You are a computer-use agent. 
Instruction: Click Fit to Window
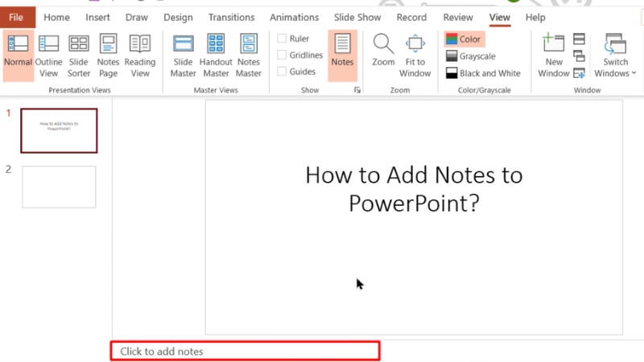point(415,56)
